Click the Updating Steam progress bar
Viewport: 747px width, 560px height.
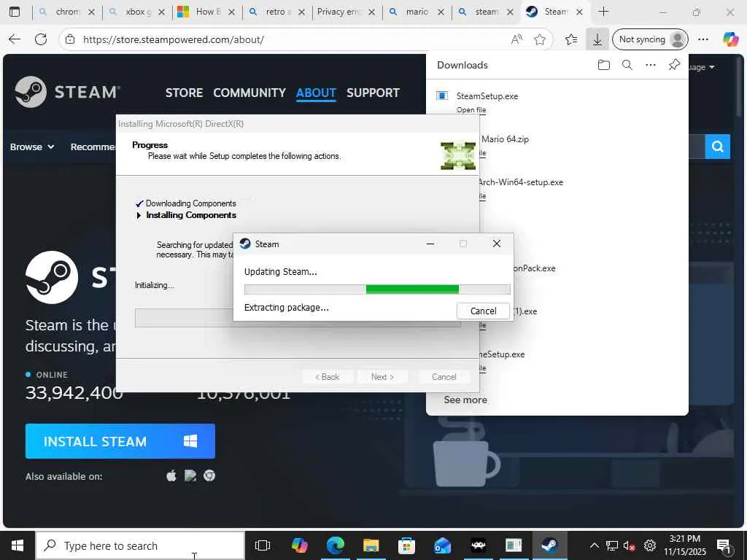377,289
